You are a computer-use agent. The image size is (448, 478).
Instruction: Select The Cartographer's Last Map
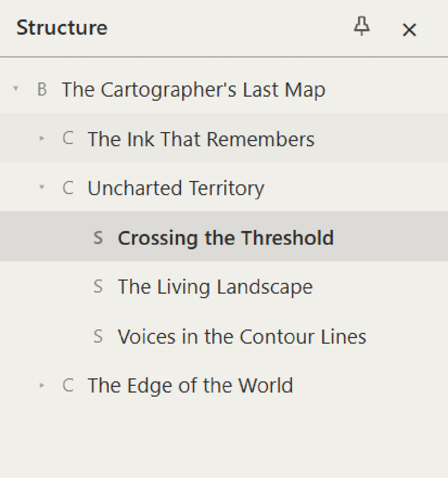(193, 90)
